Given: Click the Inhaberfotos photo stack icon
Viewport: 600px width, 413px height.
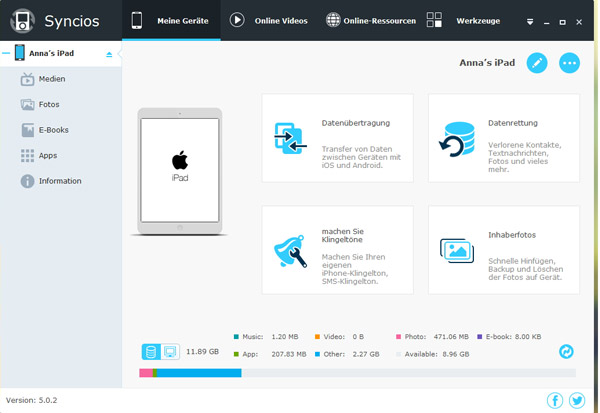Looking at the screenshot, I should point(457,251).
